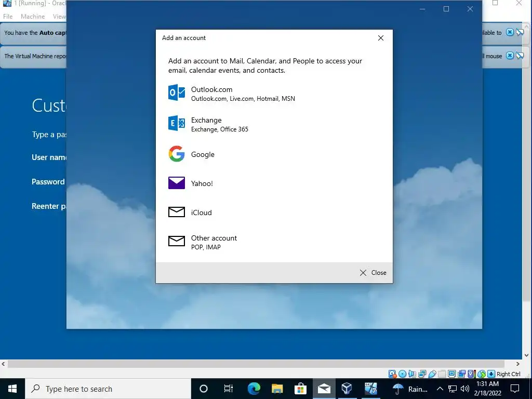Screen dimensions: 532x399
Task: Open File Explorer from taskbar
Action: point(277,389)
